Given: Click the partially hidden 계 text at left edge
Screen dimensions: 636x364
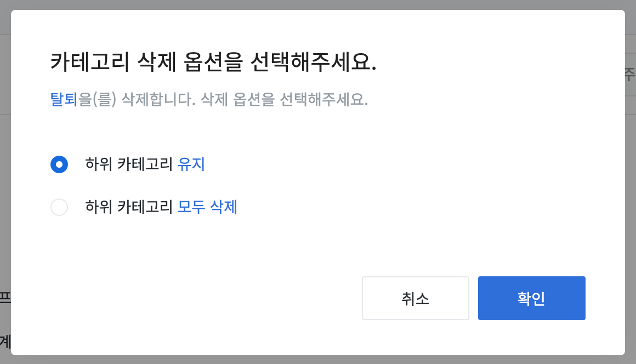Looking at the screenshot, I should 5,342.
